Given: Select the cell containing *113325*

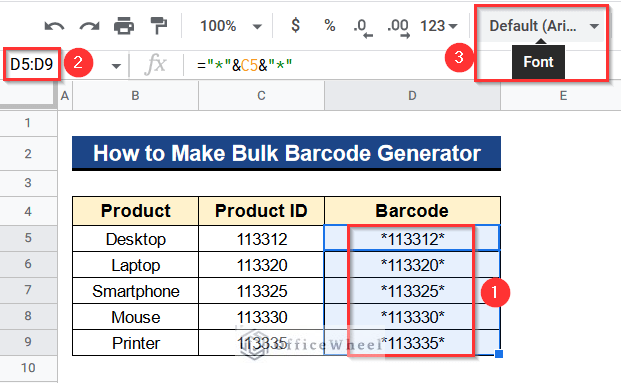Looking at the screenshot, I should [412, 291].
